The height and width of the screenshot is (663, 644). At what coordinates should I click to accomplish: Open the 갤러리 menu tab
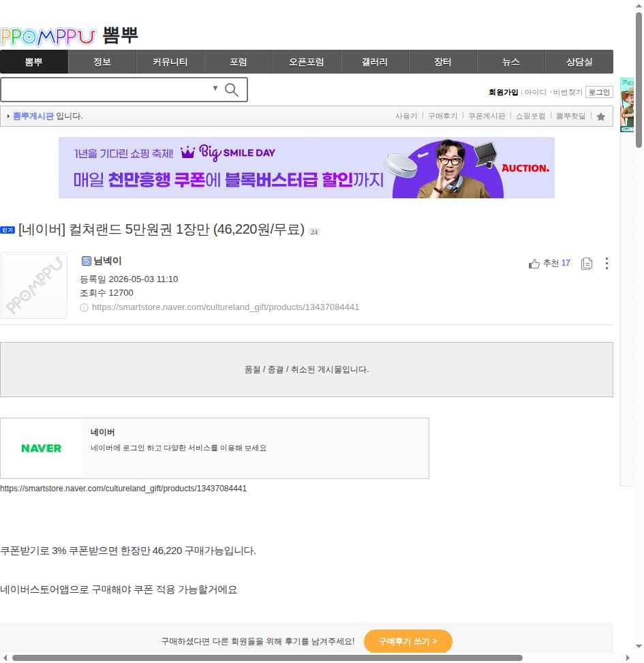point(375,62)
